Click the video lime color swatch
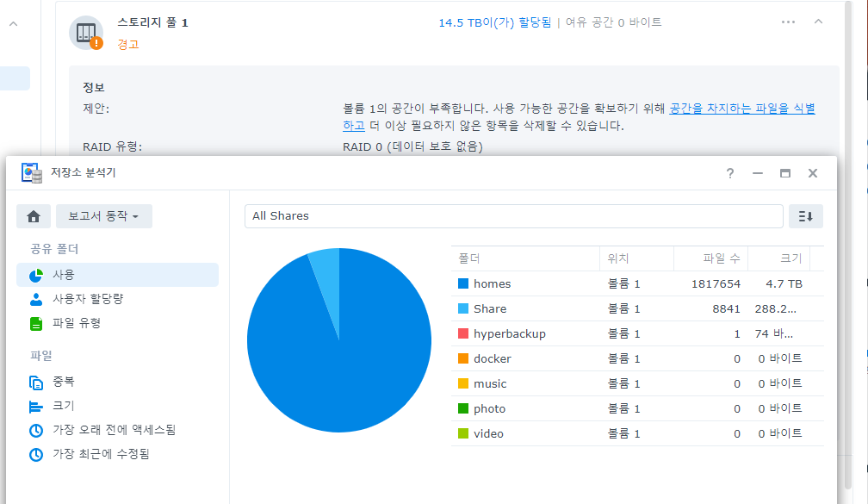 [x=463, y=433]
